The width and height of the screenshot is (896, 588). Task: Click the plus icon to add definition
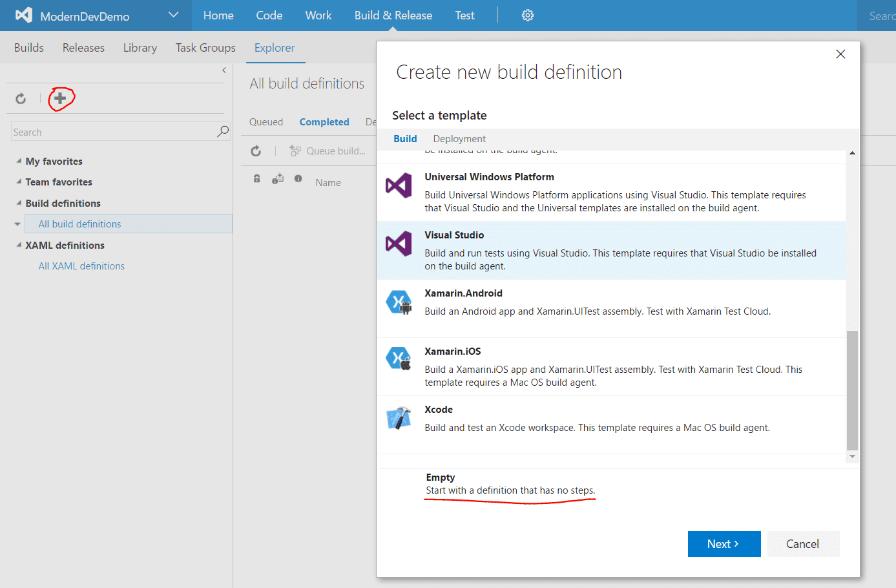(60, 98)
